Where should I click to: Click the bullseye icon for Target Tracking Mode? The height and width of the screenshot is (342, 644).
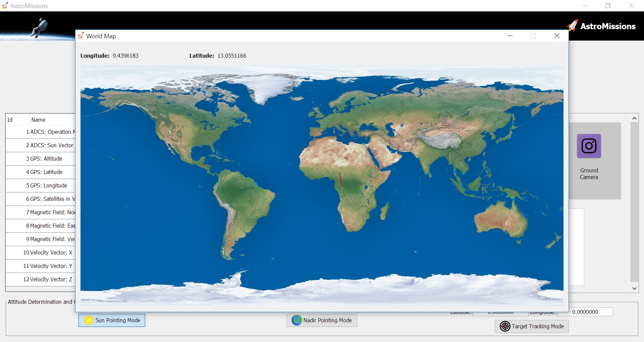point(505,326)
